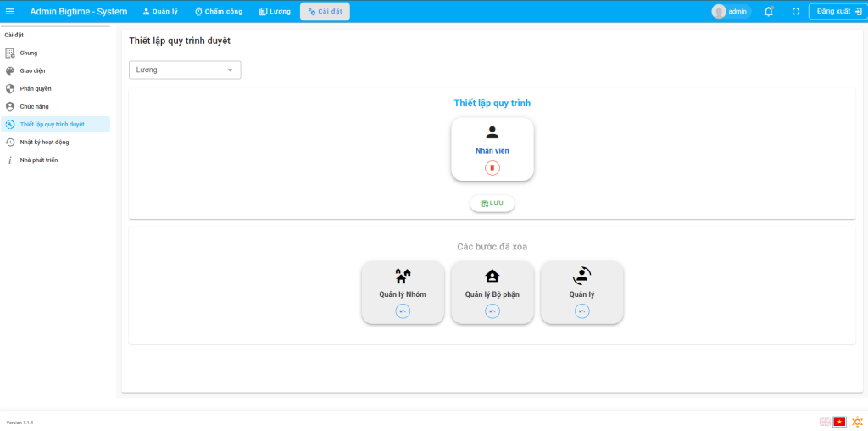The height and width of the screenshot is (431, 868).
Task: Click the notification bell icon
Action: [x=768, y=11]
